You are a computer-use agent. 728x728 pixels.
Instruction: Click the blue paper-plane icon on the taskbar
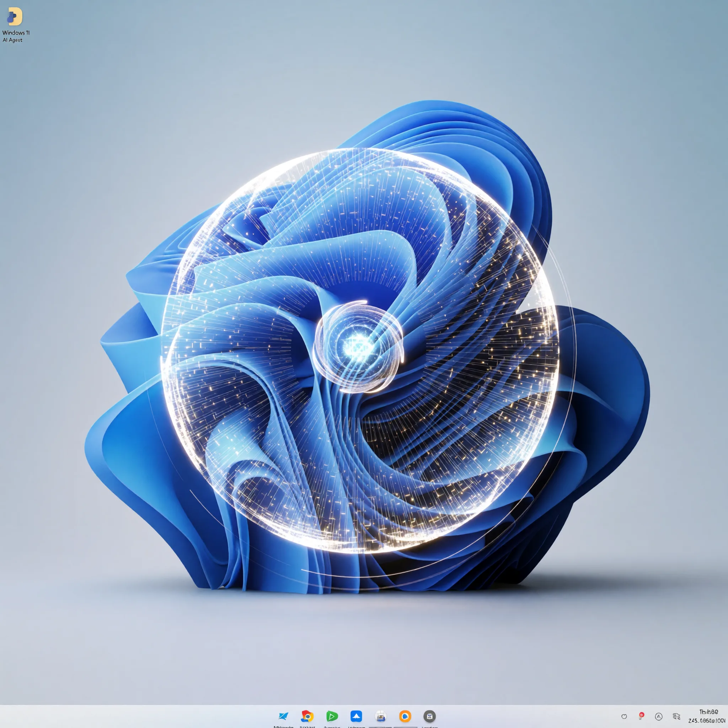coord(283,716)
